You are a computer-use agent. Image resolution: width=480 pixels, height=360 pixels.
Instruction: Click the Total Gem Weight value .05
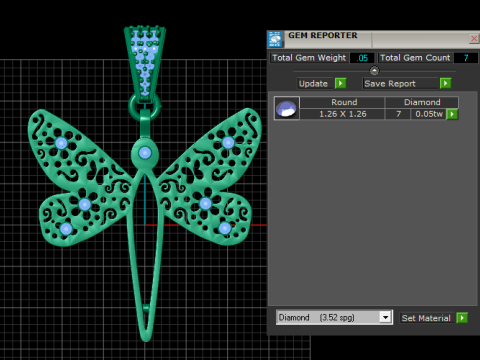[x=362, y=58]
